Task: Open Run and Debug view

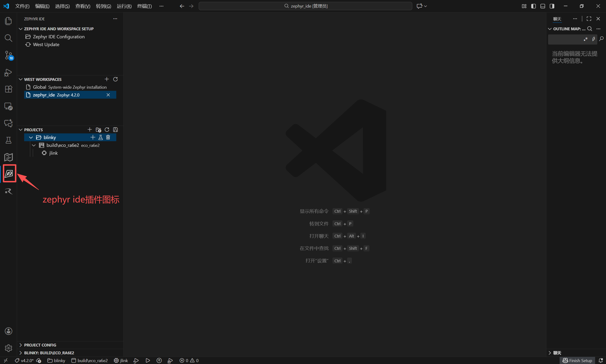Action: (x=8, y=72)
